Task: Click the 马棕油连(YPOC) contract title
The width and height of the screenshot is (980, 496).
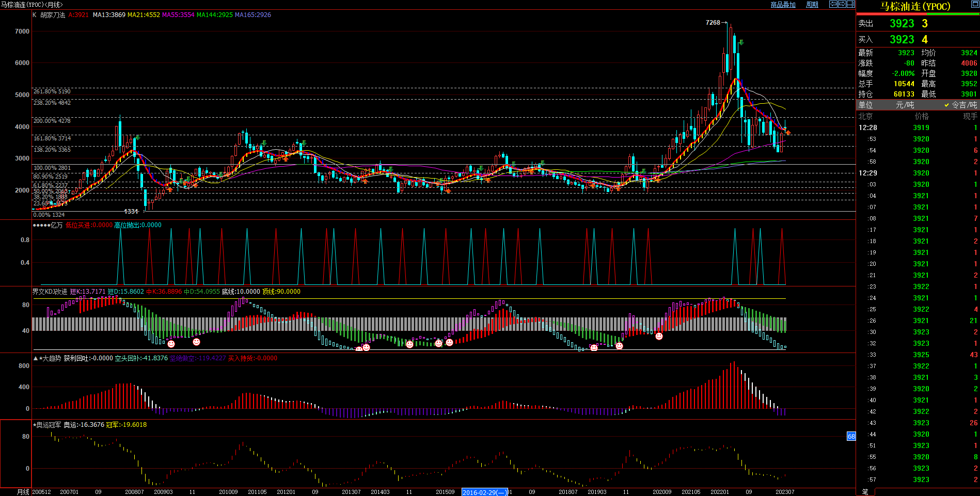Action: click(x=915, y=6)
